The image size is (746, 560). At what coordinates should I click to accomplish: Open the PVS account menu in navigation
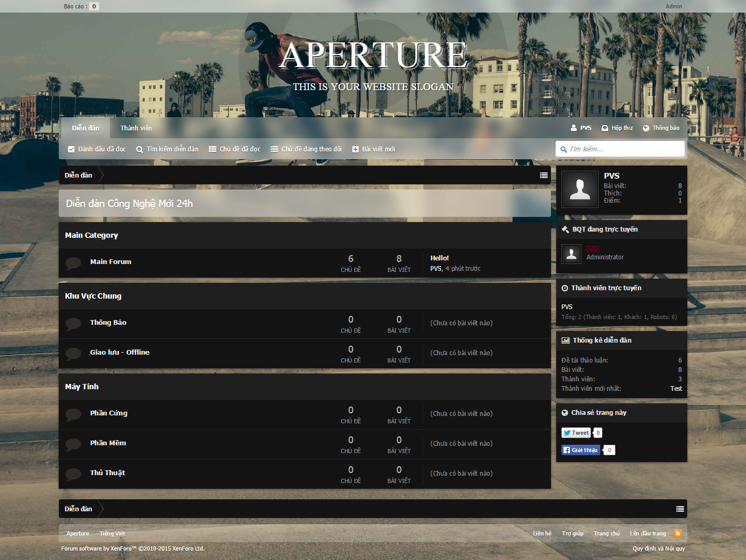(581, 128)
